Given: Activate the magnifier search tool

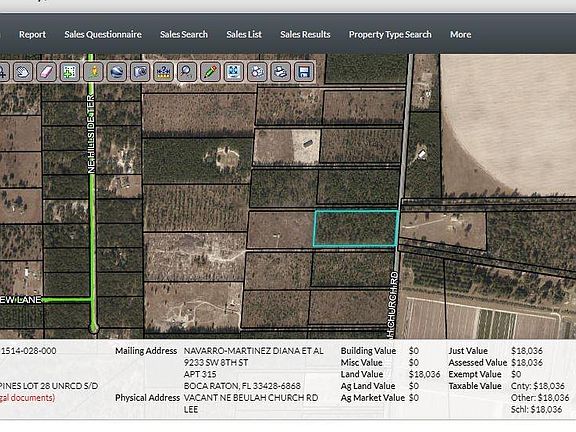Looking at the screenshot, I should pos(187,71).
